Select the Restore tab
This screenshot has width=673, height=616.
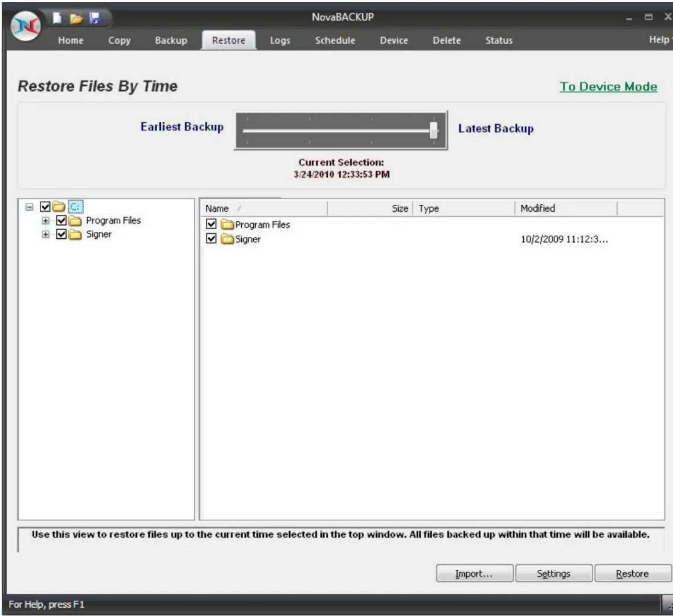pyautogui.click(x=229, y=40)
